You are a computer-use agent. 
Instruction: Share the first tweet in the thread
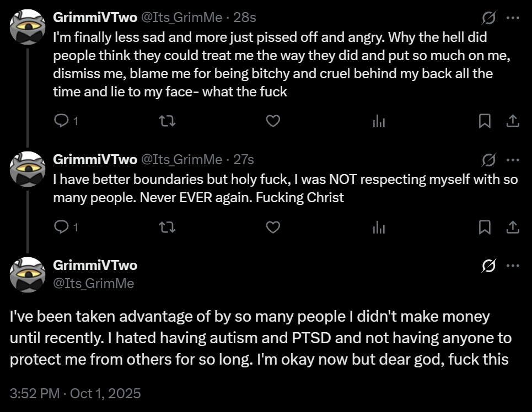[512, 121]
